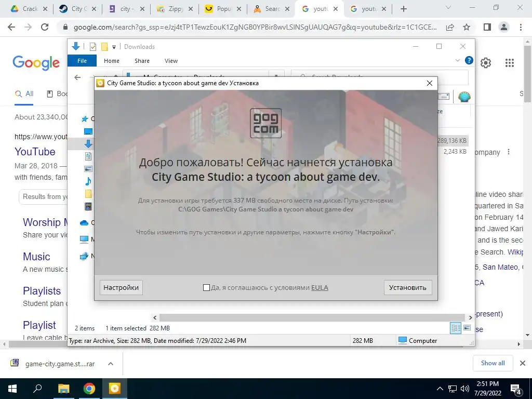Click the Chrome address bar URL
The image size is (532, 399).
[x=255, y=27]
